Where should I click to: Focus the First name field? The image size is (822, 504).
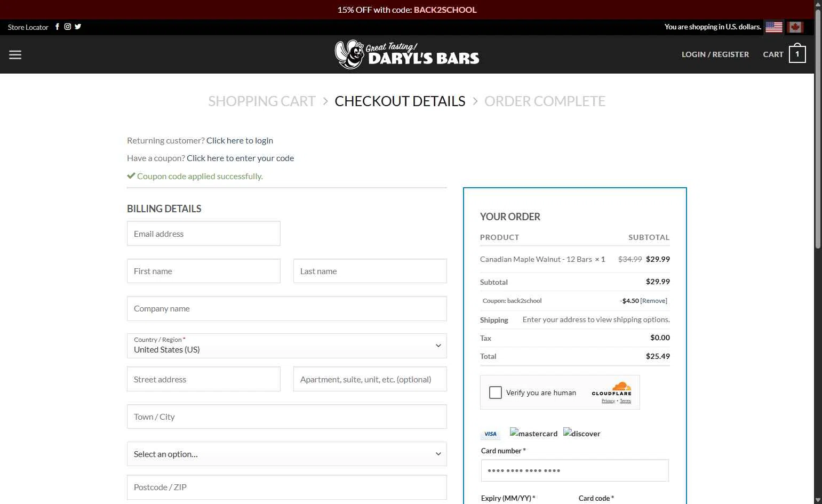tap(204, 271)
